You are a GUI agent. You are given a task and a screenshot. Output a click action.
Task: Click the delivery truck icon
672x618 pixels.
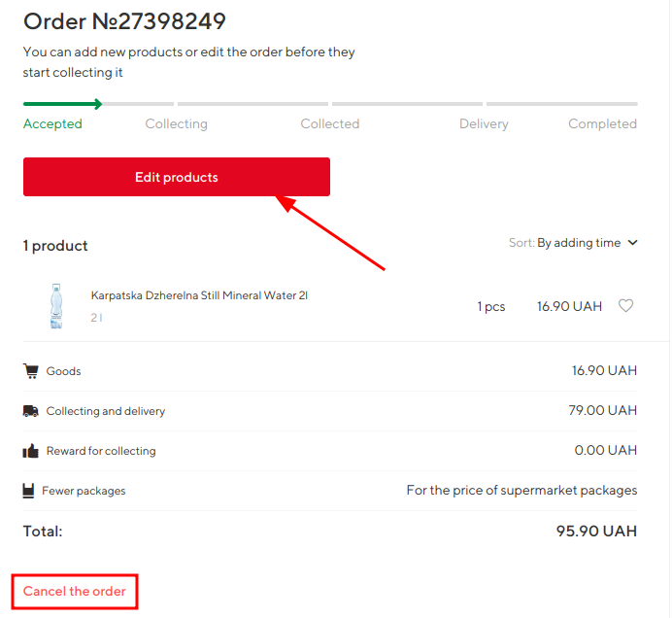pos(31,411)
